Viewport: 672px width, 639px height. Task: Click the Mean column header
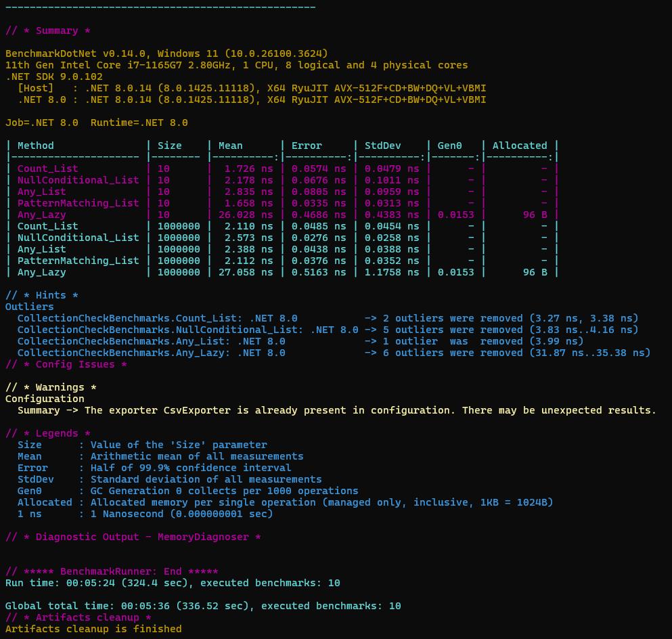[230, 146]
